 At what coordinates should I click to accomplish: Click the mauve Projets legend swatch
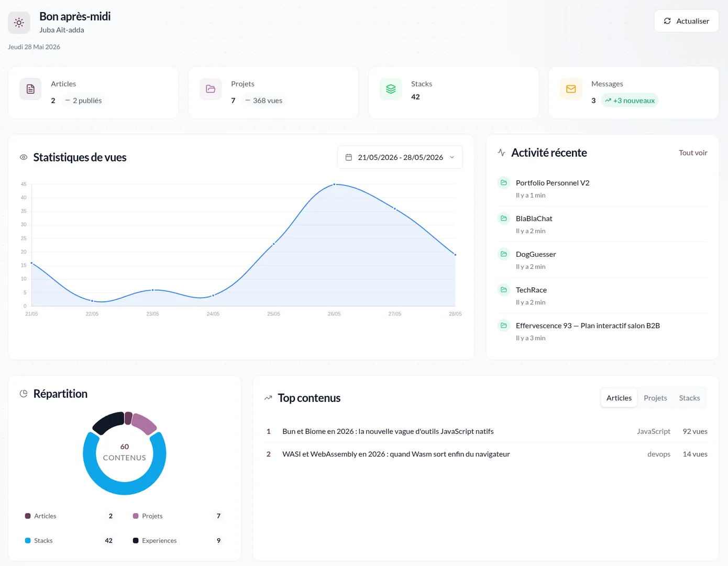[136, 516]
